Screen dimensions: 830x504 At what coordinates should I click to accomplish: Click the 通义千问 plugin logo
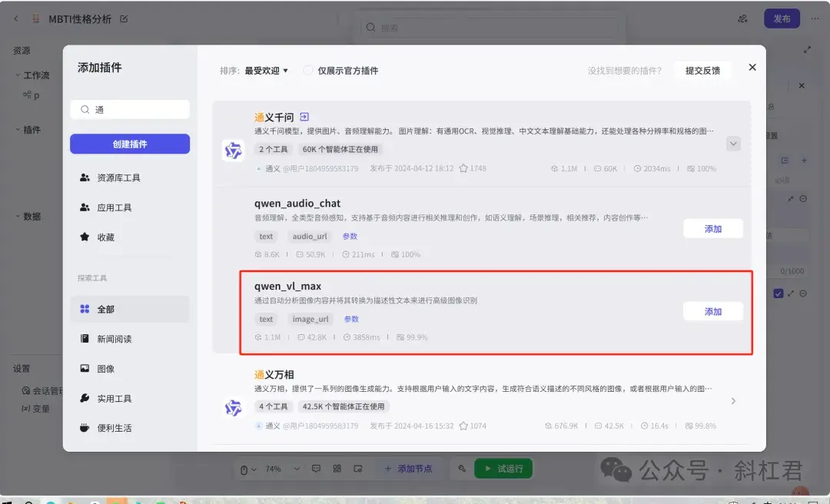click(x=233, y=151)
